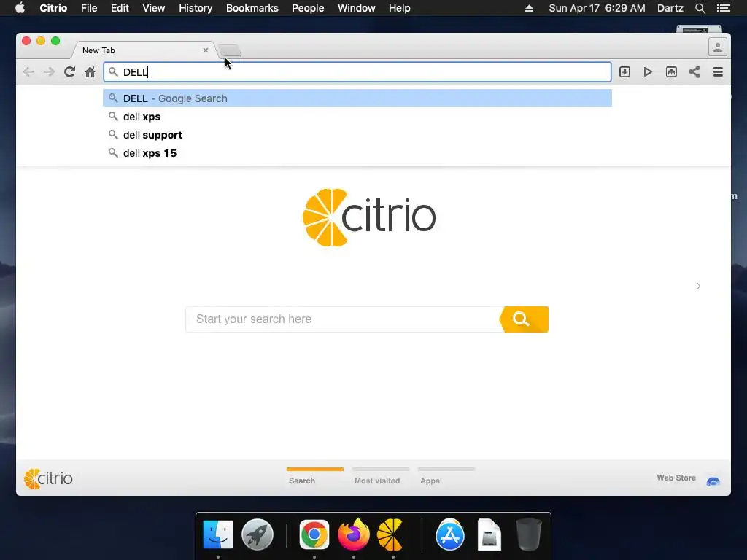Viewport: 747px width, 560px height.
Task: Open Google Chrome from the Dock
Action: coord(314,534)
